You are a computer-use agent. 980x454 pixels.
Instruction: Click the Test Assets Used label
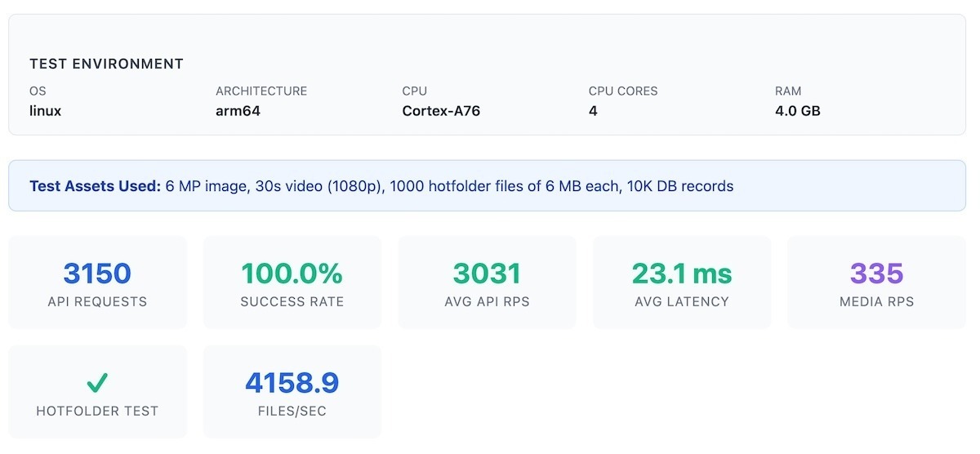pyautogui.click(x=95, y=186)
